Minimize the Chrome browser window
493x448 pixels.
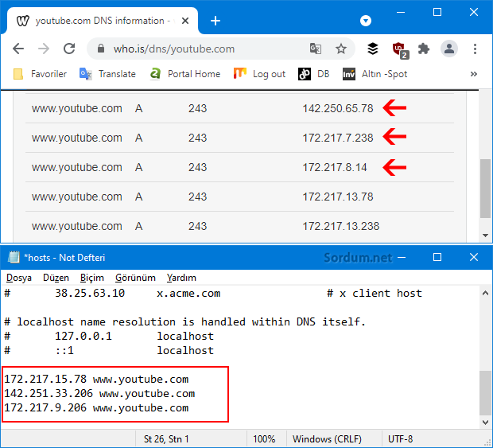[401, 13]
